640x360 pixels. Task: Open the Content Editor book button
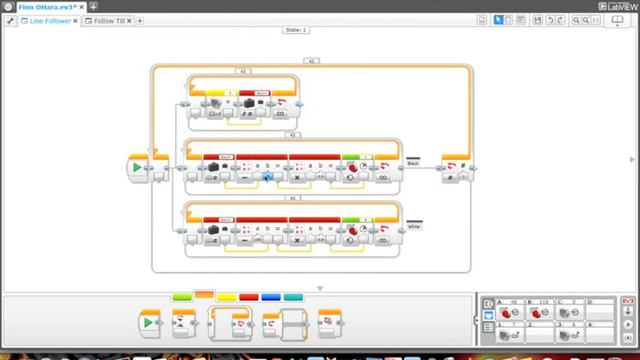coord(617,20)
